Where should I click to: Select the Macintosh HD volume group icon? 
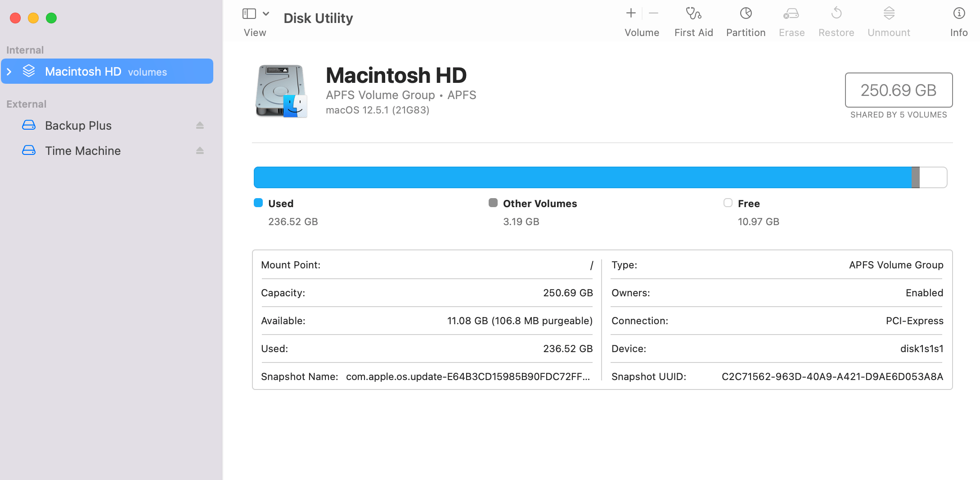point(29,71)
